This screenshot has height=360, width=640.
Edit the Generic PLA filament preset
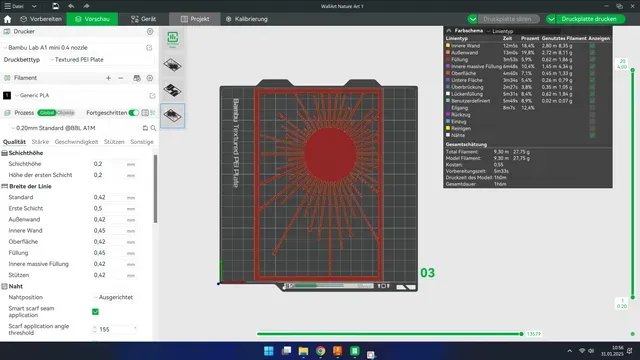(152, 96)
